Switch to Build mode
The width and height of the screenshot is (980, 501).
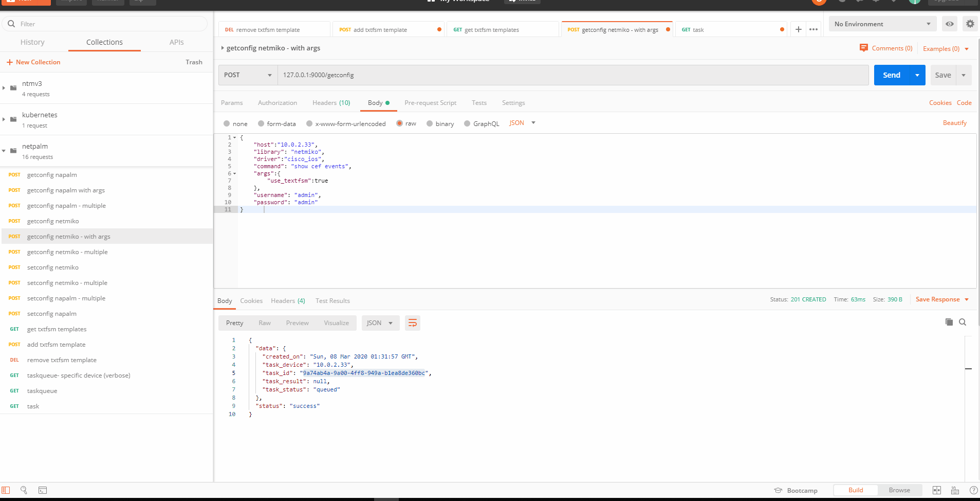(856, 490)
